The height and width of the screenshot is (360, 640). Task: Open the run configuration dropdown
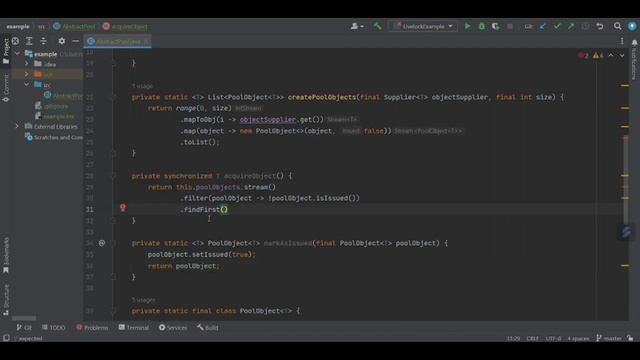coord(423,26)
